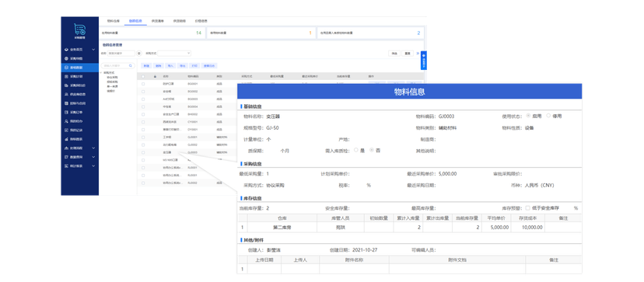Click the name keyword search field
644x282 pixels.
[x=121, y=54]
